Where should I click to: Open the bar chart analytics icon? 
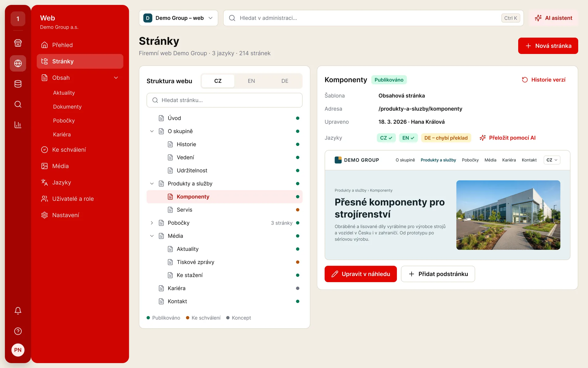coord(18,125)
